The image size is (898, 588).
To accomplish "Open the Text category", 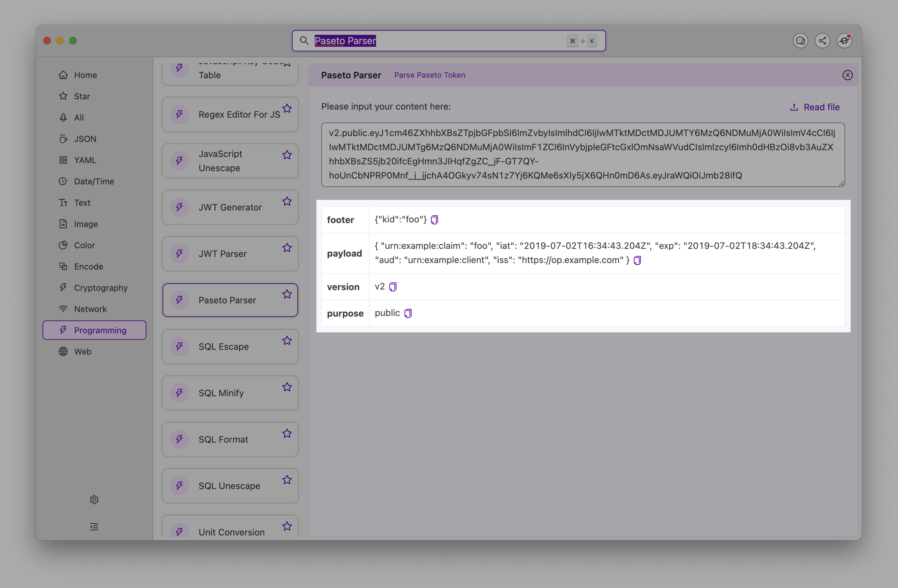I will [x=94, y=202].
